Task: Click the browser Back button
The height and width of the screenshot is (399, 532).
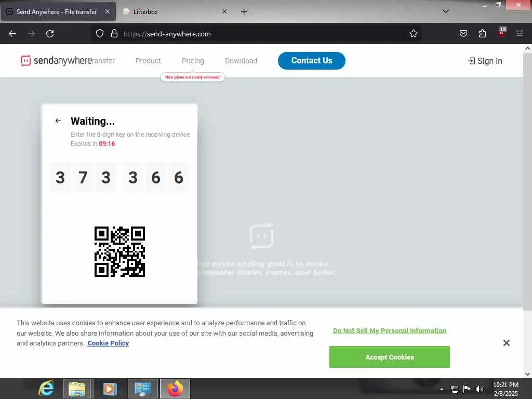Action: [12, 34]
